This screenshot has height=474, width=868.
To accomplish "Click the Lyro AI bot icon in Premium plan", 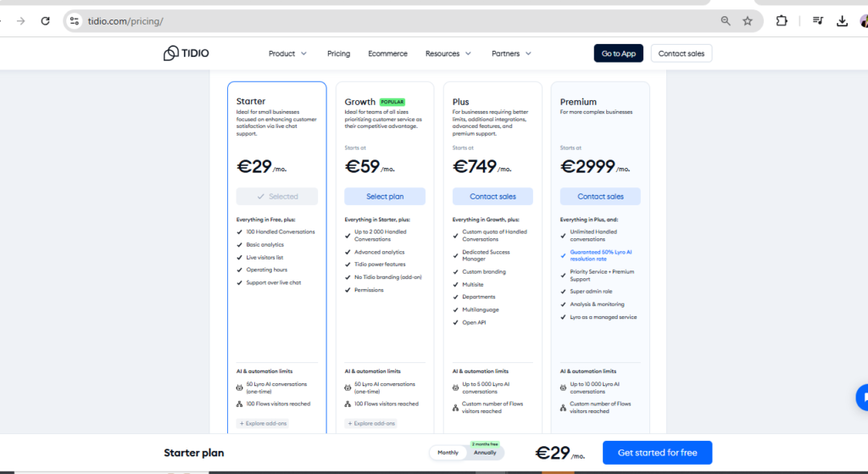I will pos(563,388).
